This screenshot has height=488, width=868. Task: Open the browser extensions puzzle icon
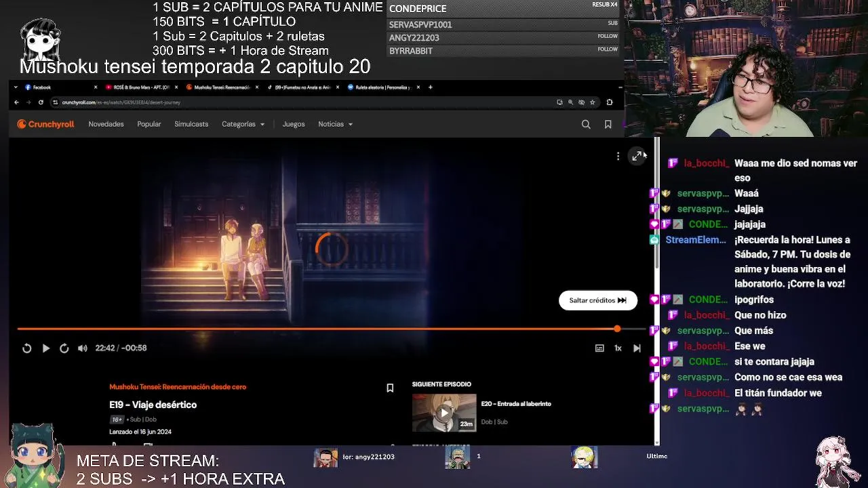click(610, 102)
